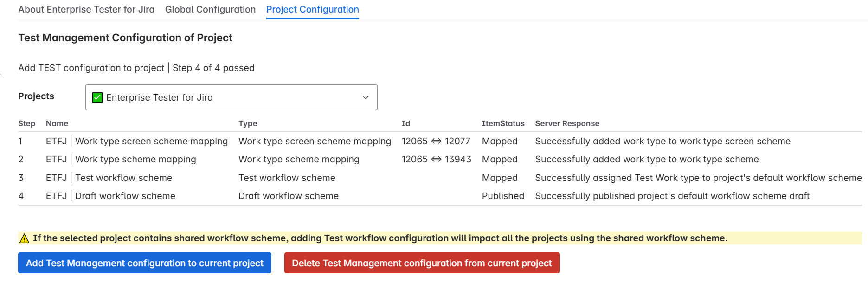Click the shared workflow scheme warning message

click(380, 238)
